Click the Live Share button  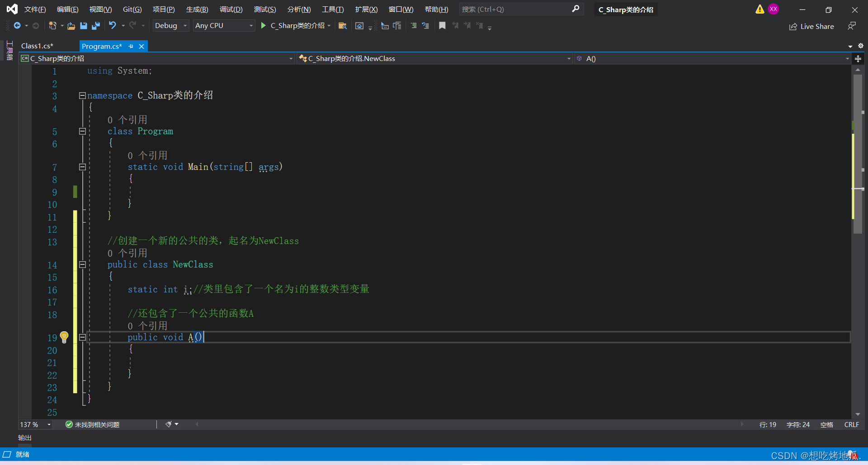click(x=811, y=27)
